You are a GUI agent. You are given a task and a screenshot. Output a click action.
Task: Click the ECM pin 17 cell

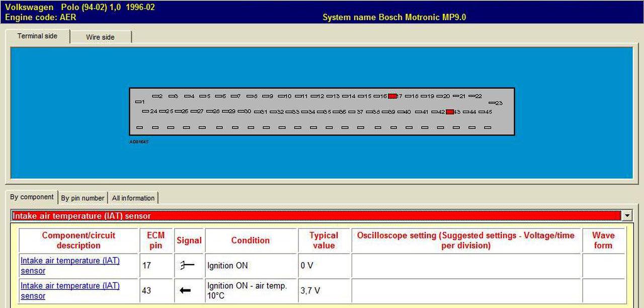156,266
